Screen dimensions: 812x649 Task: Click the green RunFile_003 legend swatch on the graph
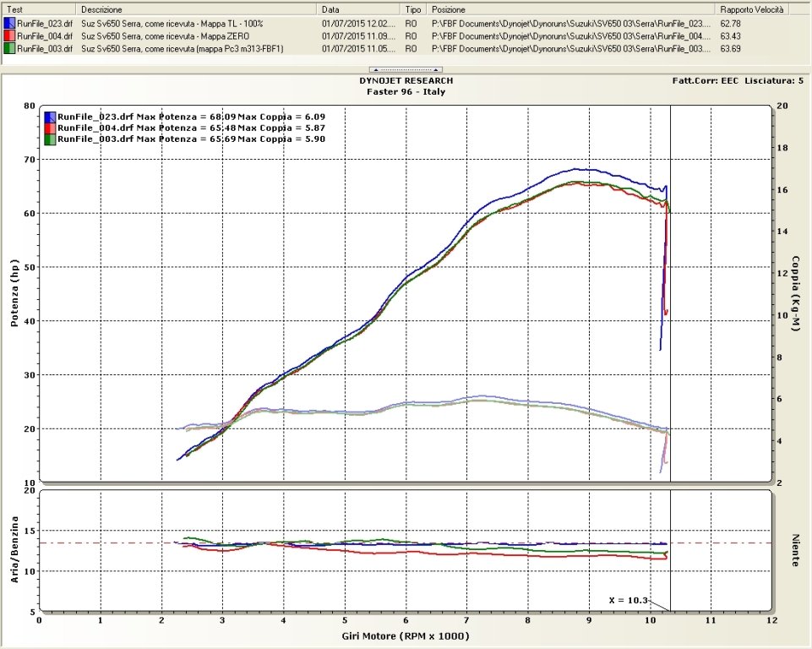point(50,139)
